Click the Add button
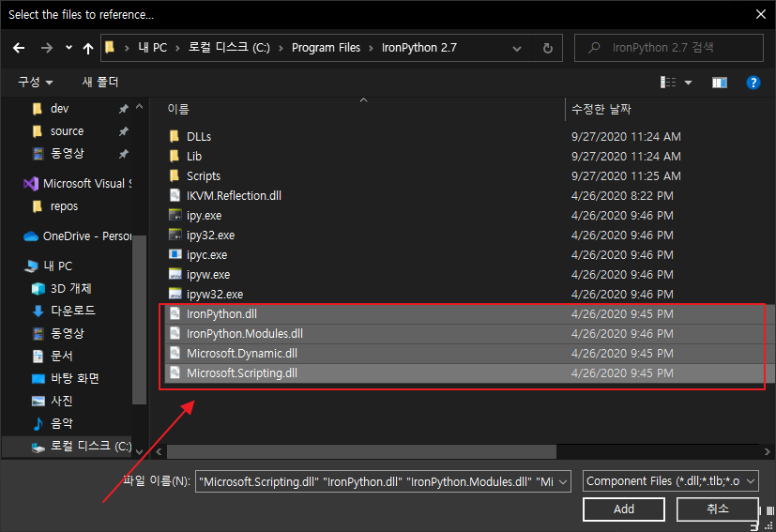The width and height of the screenshot is (776, 532). point(624,509)
